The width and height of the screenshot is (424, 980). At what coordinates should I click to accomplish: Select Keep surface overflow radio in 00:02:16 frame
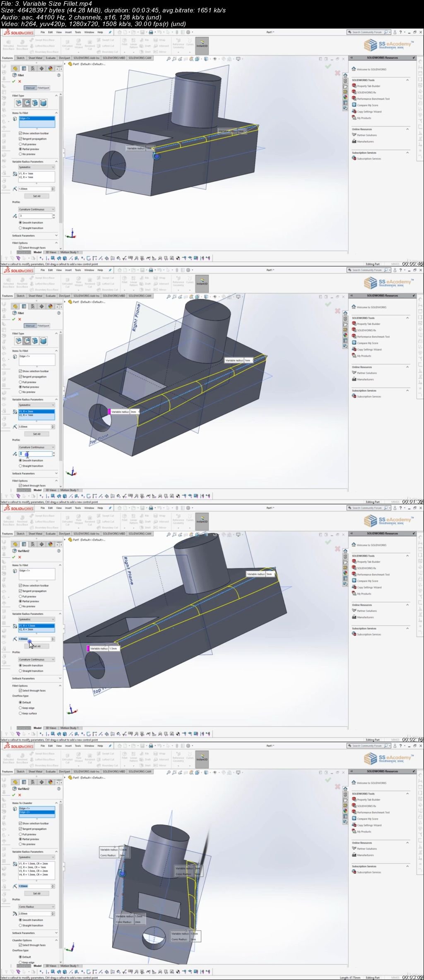(20, 713)
